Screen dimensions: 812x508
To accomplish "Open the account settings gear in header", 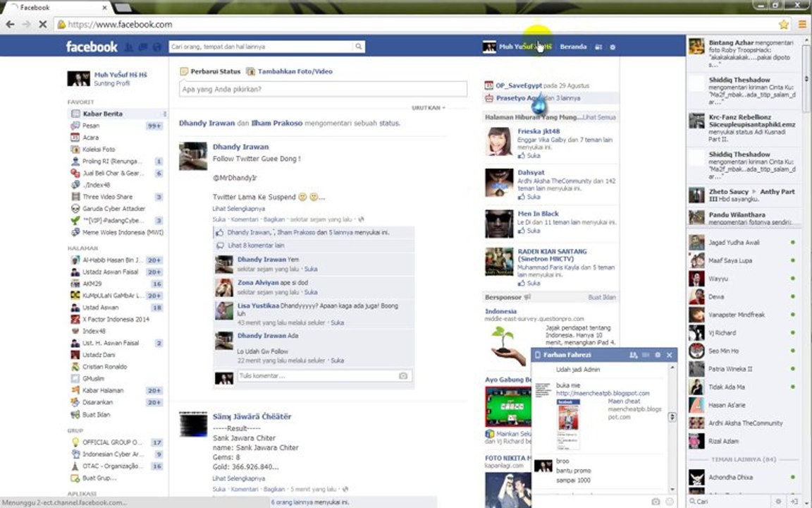I will (613, 47).
